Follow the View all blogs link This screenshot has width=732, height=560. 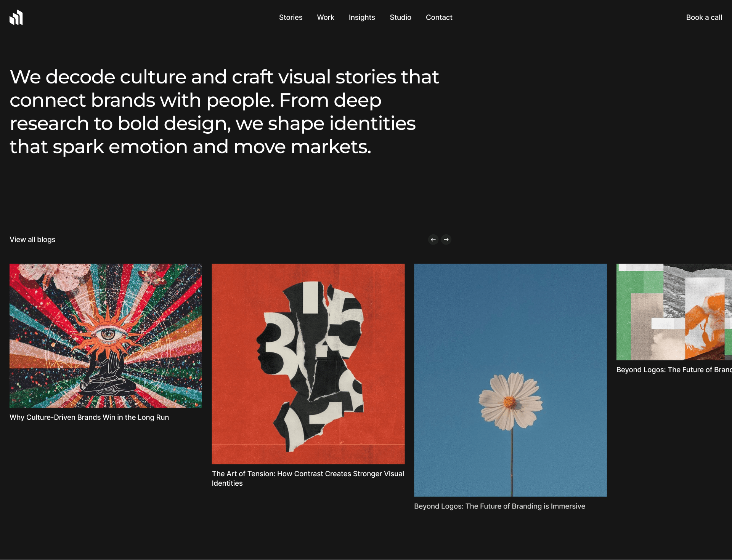(32, 240)
